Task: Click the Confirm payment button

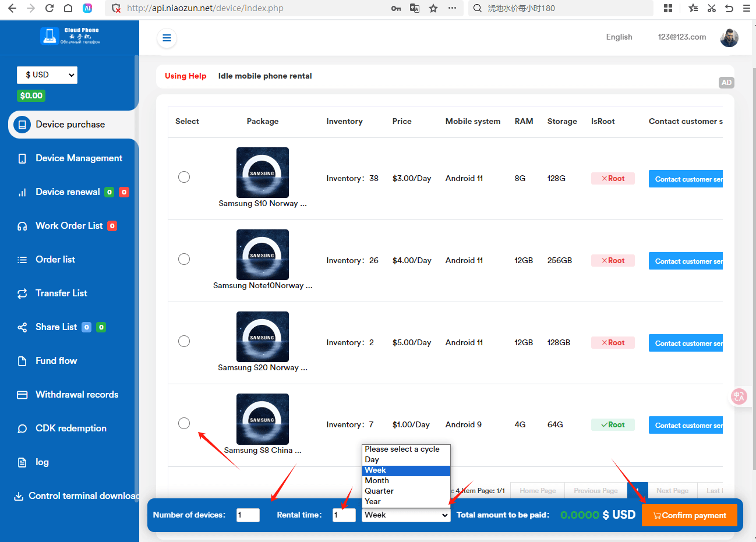Action: tap(689, 515)
